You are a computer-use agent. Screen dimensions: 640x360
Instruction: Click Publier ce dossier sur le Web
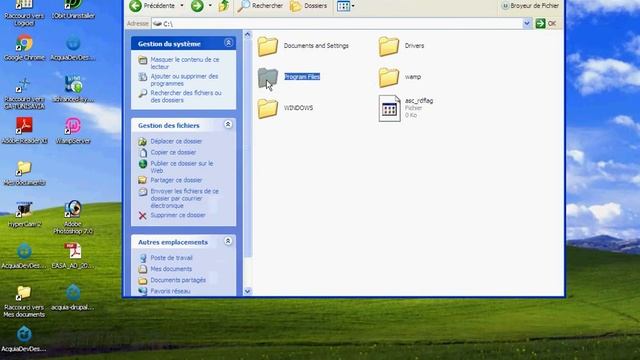(182, 167)
